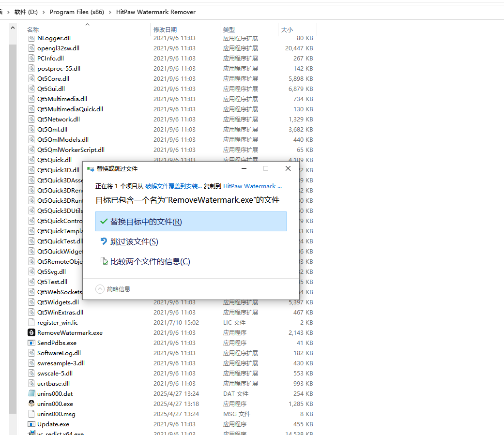Image resolution: width=504 pixels, height=435 pixels.
Task: Expand chevron before 软件 (D:) breadcrumb
Action: click(8, 12)
